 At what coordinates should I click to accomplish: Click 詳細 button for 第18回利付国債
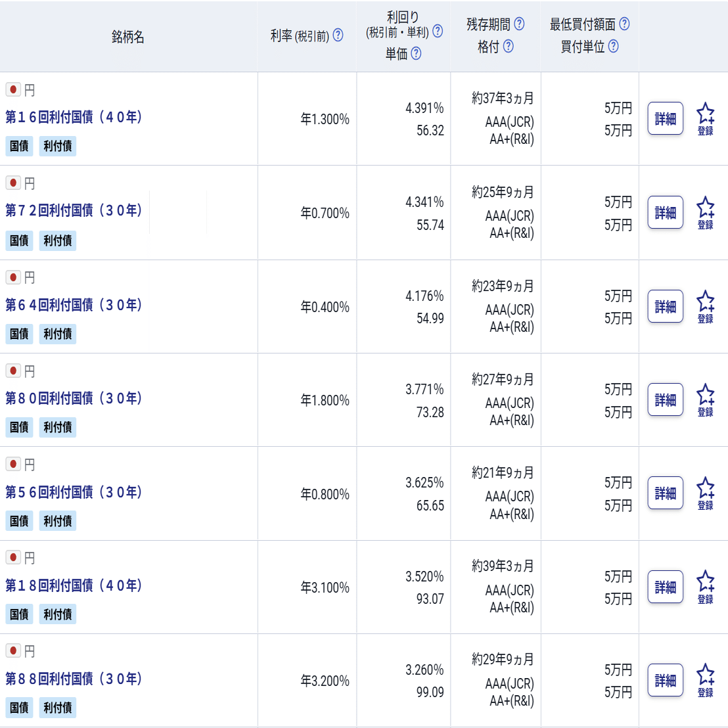click(x=665, y=587)
